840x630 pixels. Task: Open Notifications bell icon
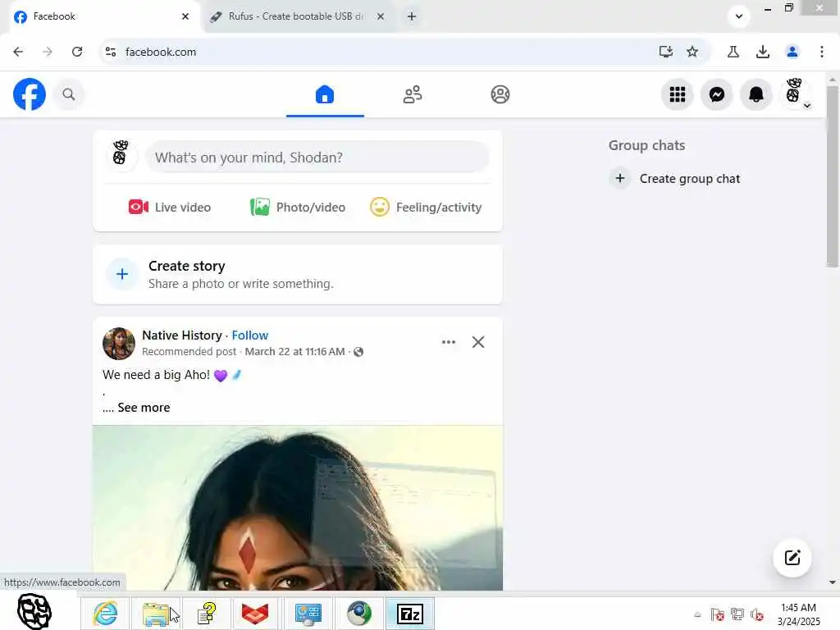[756, 94]
